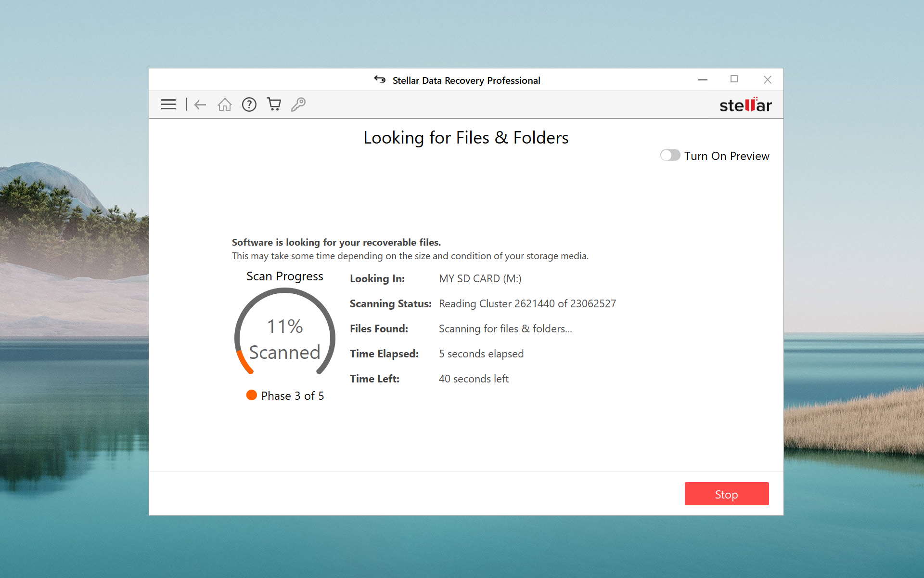Click 'Software is looking for your recoverable files.'
Image resolution: width=924 pixels, height=578 pixels.
coord(336,242)
